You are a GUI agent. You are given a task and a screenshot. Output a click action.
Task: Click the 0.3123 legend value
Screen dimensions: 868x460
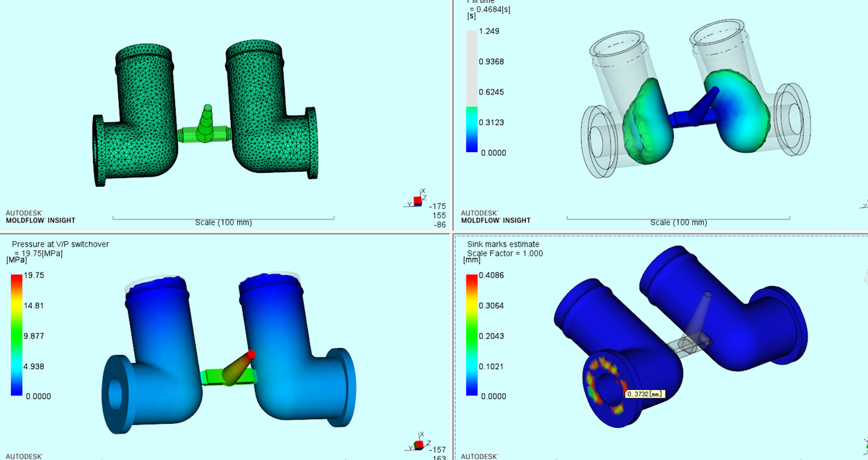coord(491,122)
